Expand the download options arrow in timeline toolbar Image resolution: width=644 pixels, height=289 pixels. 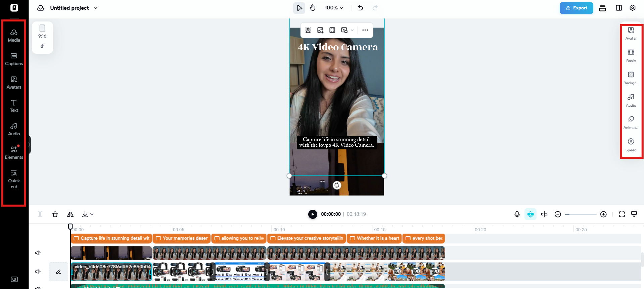(x=92, y=214)
